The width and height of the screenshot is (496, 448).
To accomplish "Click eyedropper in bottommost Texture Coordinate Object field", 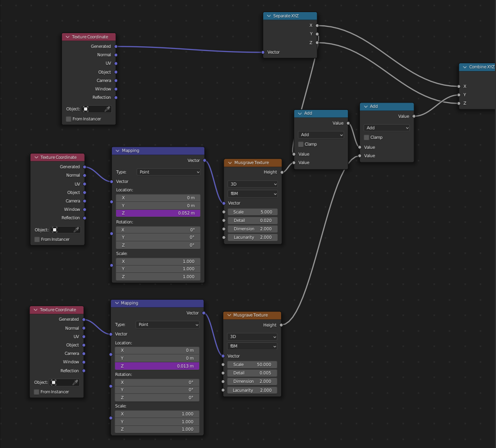I will [75, 382].
